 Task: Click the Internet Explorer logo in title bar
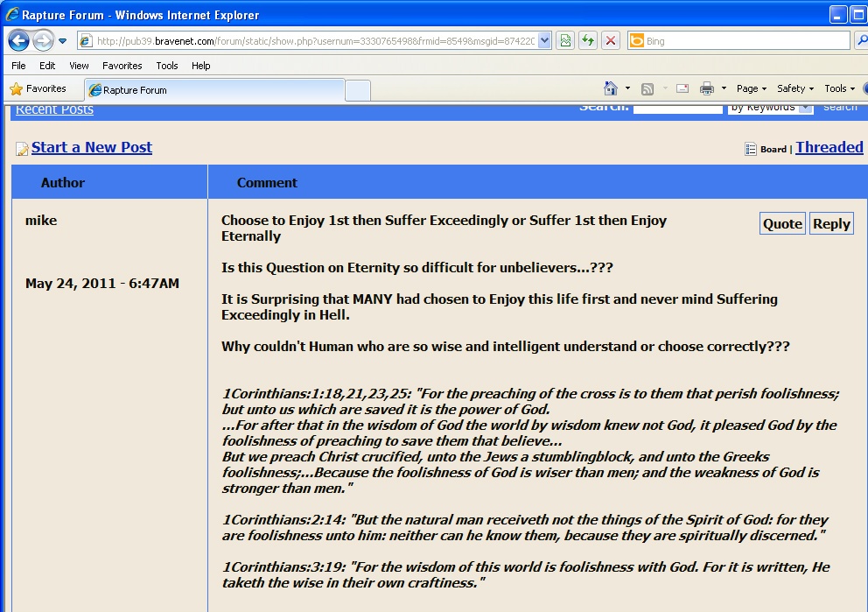click(12, 14)
